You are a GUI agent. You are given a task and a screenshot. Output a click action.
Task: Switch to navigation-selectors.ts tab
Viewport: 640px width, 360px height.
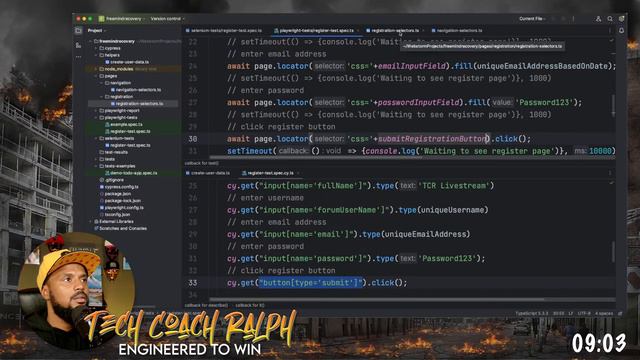(x=457, y=31)
